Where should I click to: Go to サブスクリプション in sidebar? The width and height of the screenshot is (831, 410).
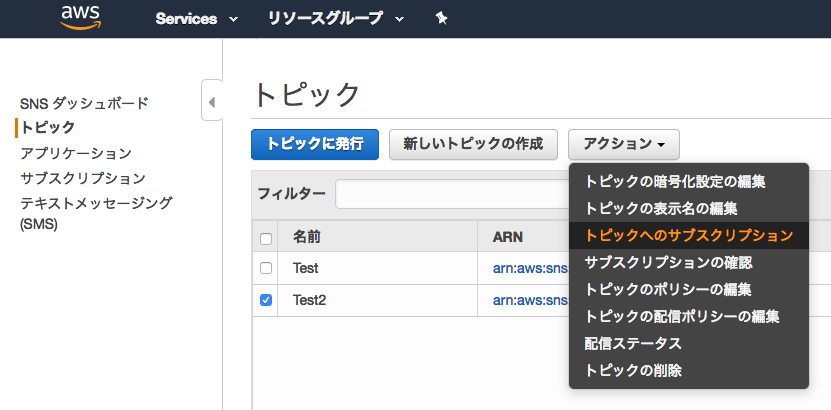point(83,178)
